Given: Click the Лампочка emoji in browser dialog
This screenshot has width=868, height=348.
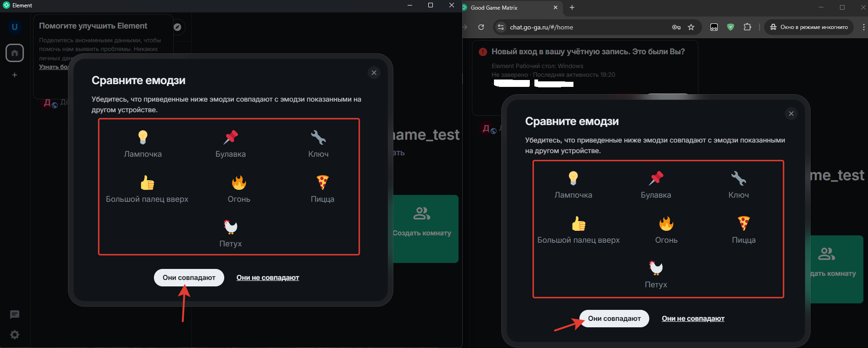Looking at the screenshot, I should [573, 178].
